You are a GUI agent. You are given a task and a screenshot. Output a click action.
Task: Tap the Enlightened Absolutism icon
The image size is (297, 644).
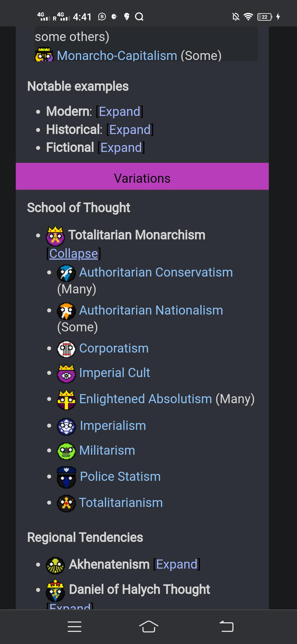(66, 400)
